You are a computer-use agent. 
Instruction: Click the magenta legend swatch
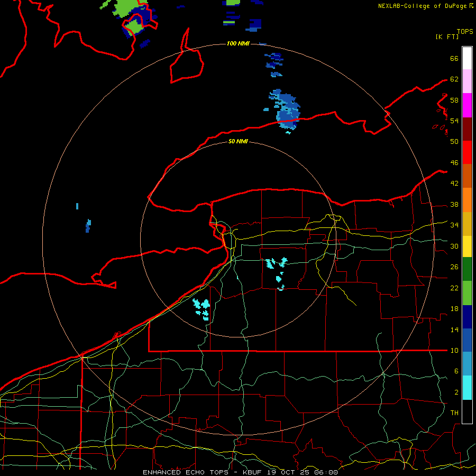pyautogui.click(x=467, y=105)
